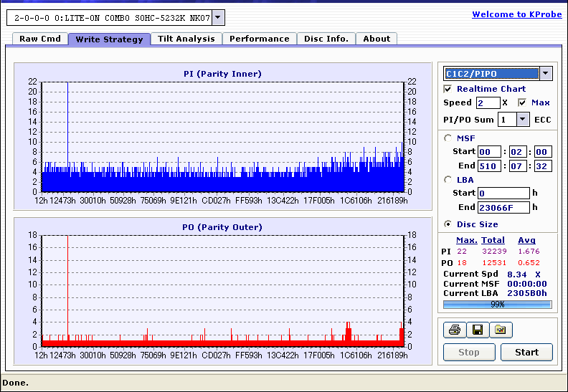Select the MSF radio button
Screen dimensions: 568x392
point(448,138)
